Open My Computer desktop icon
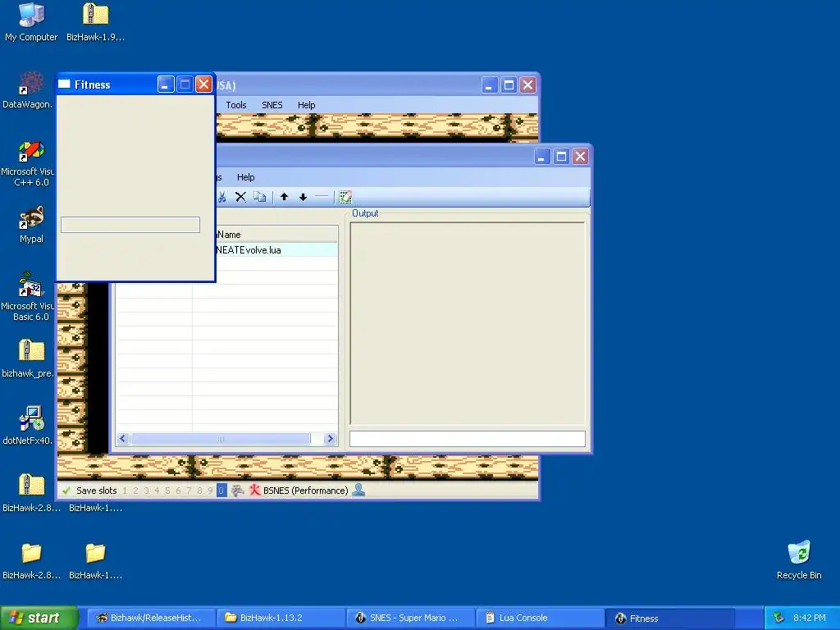The height and width of the screenshot is (630, 840). pos(31,22)
